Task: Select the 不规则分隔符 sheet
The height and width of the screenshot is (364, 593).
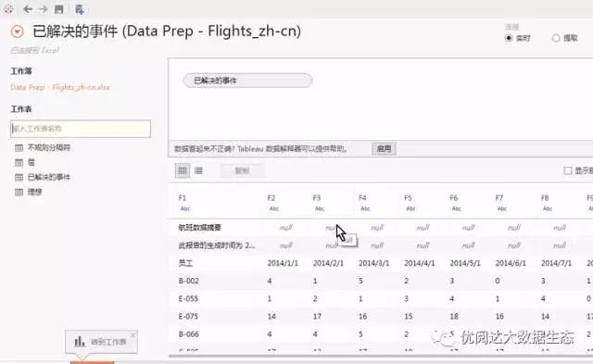Action: click(x=49, y=148)
